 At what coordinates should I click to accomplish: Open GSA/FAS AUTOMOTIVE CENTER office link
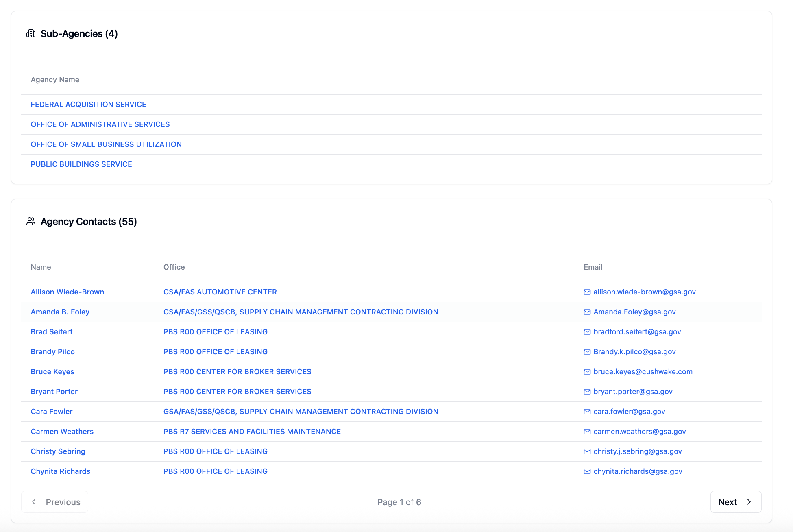(x=220, y=292)
